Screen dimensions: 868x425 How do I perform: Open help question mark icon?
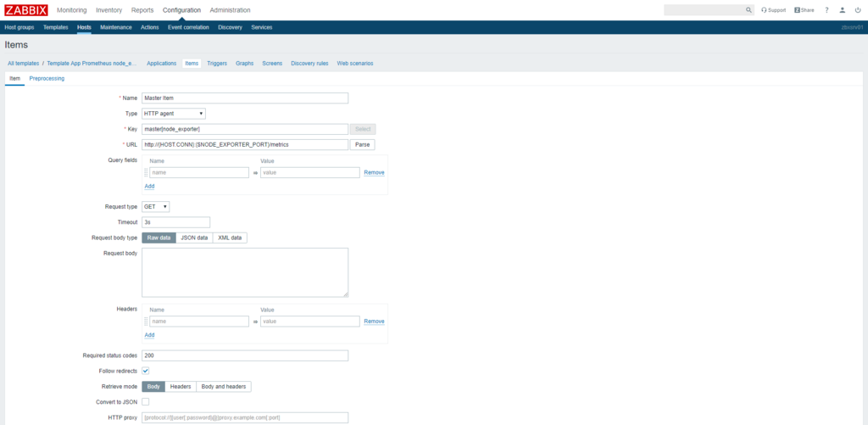tap(826, 10)
